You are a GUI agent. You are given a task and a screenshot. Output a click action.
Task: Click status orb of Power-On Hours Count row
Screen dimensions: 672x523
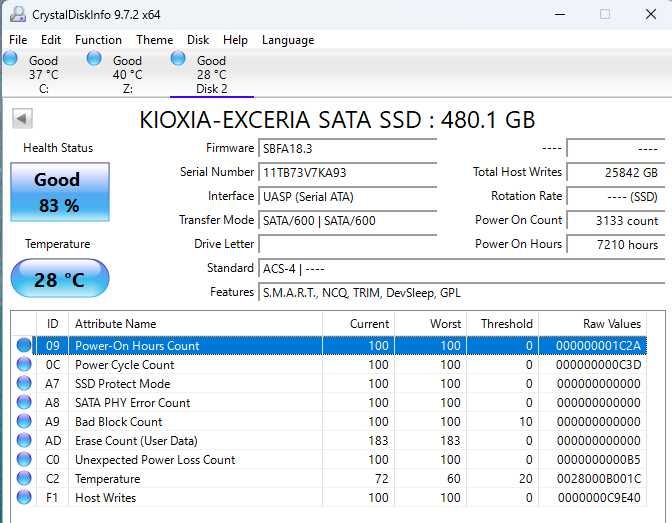click(x=24, y=345)
